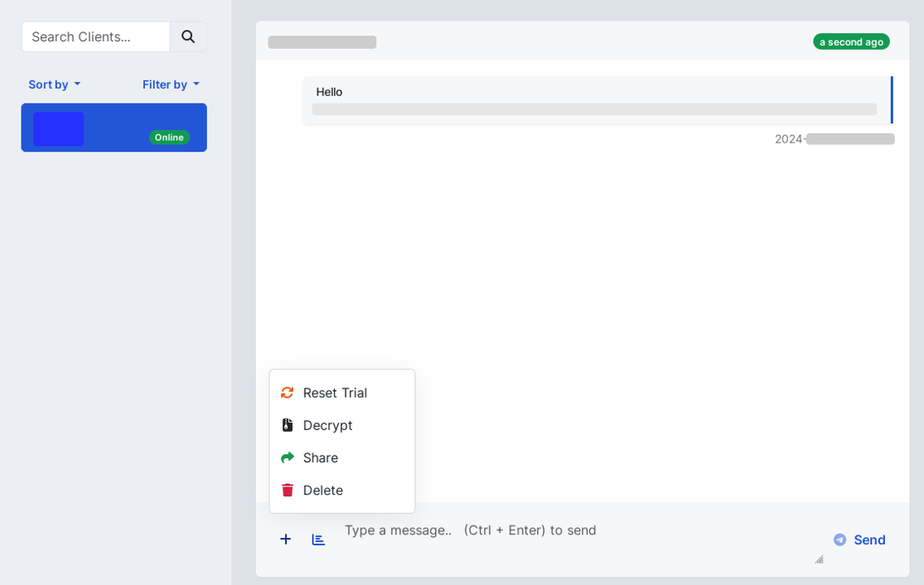
Task: Click the search magnifier icon
Action: (x=187, y=36)
